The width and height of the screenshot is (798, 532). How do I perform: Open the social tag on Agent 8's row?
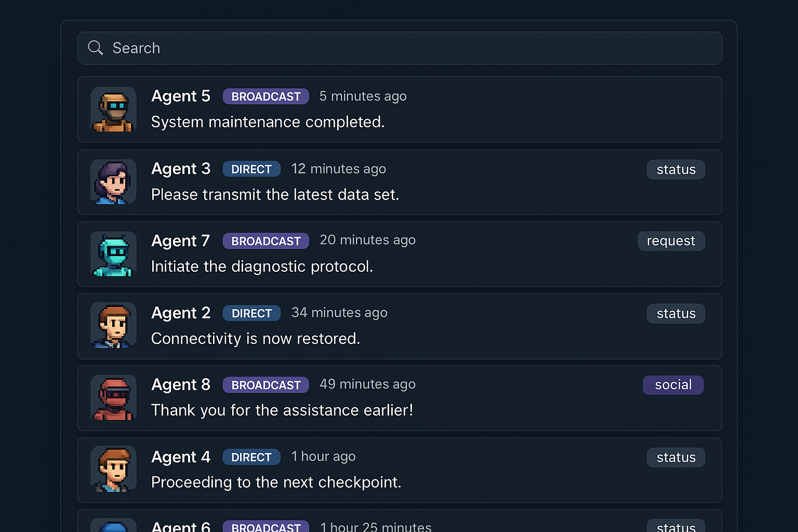(673, 385)
